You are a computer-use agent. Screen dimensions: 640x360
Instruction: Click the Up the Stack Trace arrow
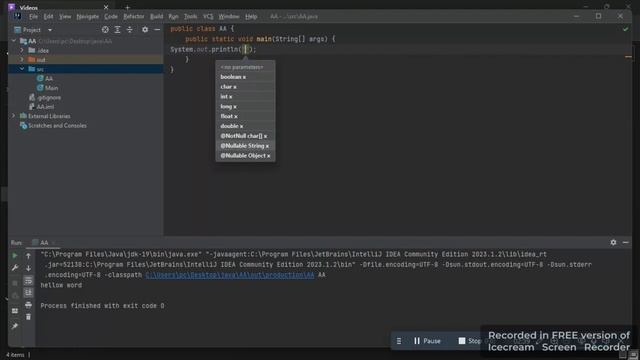[x=28, y=256]
